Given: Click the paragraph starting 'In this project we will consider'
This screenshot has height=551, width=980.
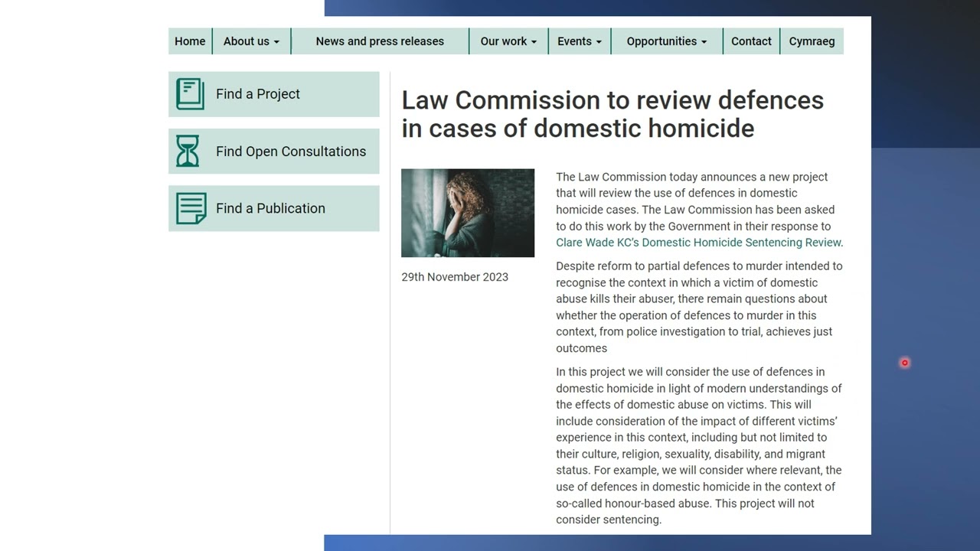Looking at the screenshot, I should coord(699,445).
